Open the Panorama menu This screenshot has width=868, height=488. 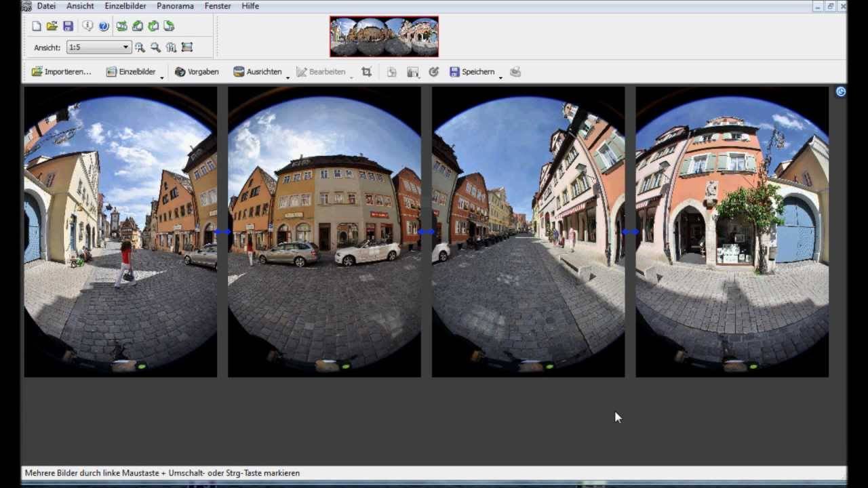point(175,6)
